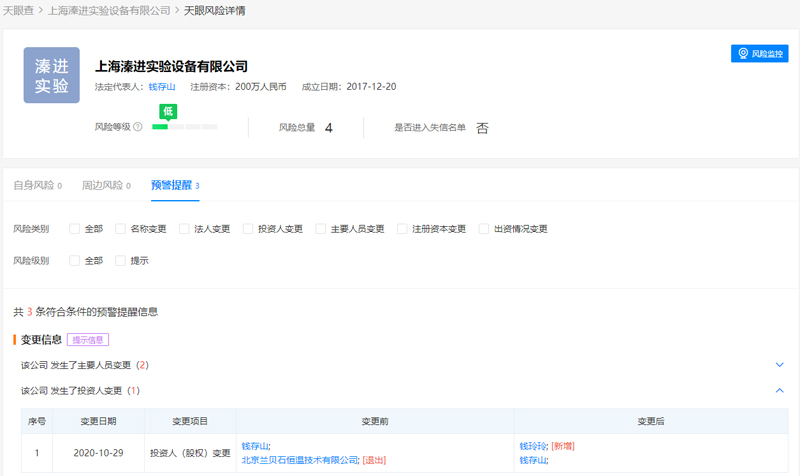Click the 变更项目 column header
This screenshot has width=800, height=476.
(190, 421)
